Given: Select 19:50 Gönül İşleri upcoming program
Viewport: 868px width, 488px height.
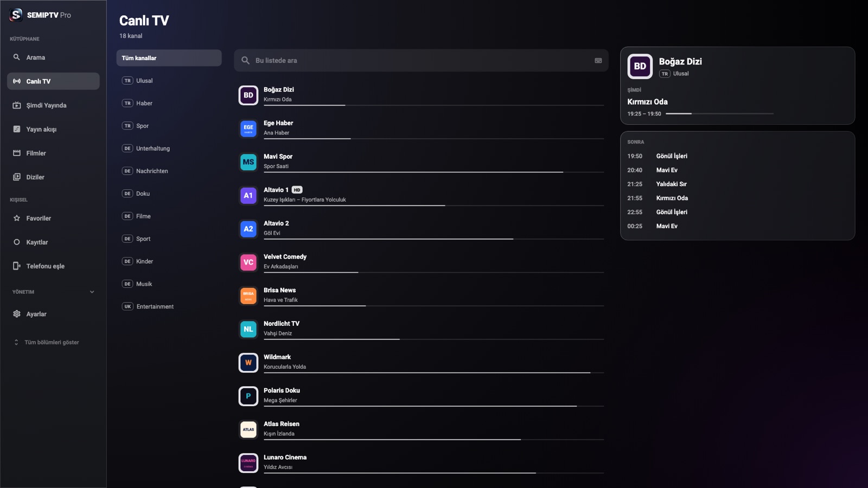Looking at the screenshot, I should [737, 156].
